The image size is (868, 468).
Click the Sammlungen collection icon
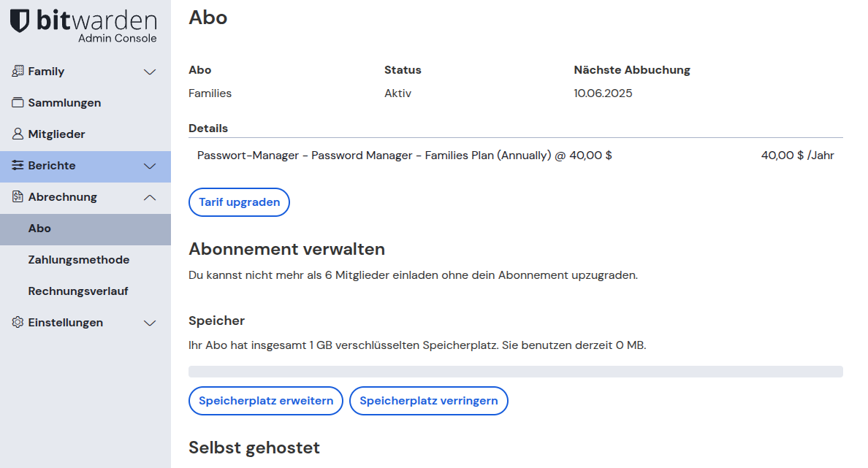18,103
